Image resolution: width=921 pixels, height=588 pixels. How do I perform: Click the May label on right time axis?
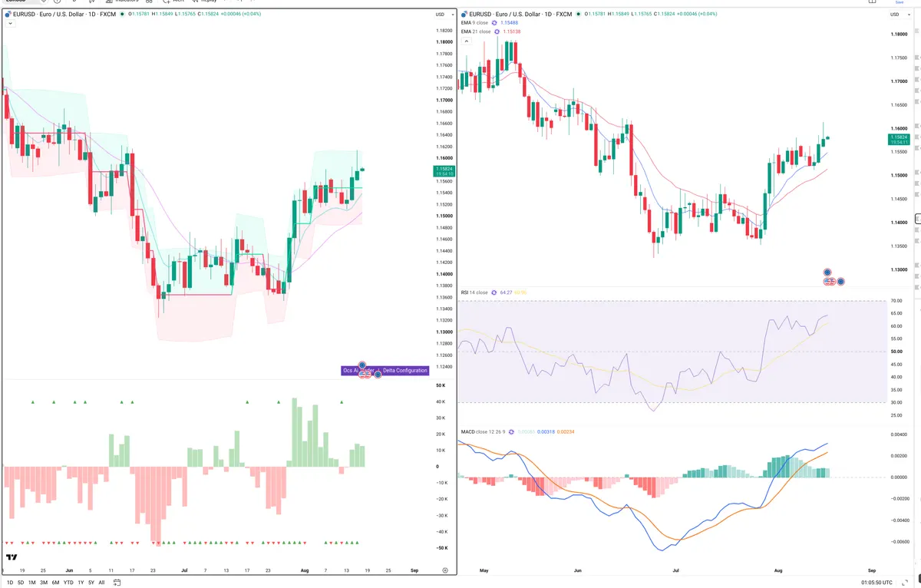(x=484, y=571)
